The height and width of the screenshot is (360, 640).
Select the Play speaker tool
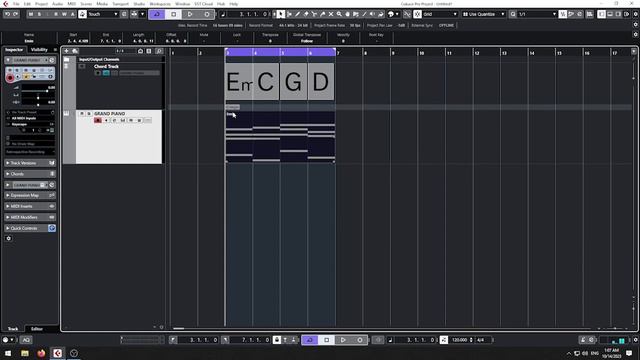[372, 14]
